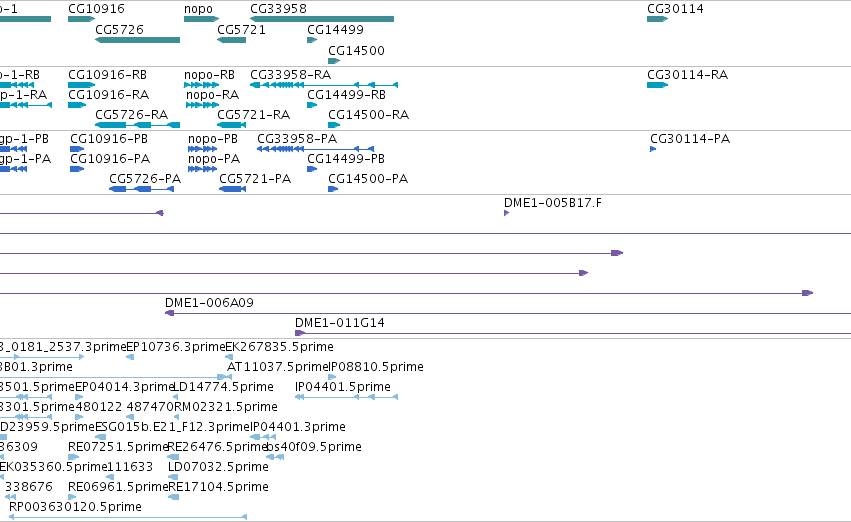The width and height of the screenshot is (851, 522).
Task: Select transcript CG30114-RA
Action: [657, 85]
